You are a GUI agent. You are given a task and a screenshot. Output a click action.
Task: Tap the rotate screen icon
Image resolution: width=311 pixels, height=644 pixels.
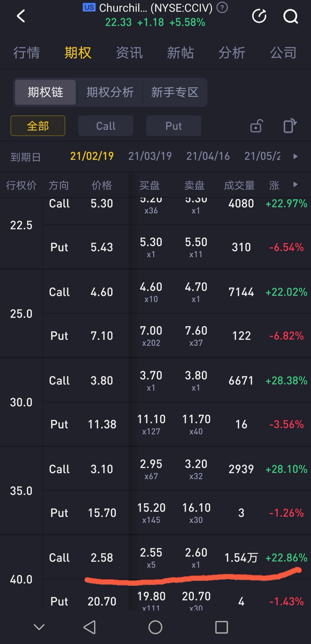tap(290, 126)
